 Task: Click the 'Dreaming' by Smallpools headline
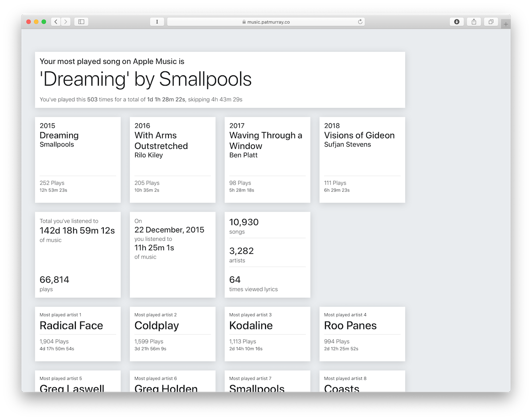(145, 80)
